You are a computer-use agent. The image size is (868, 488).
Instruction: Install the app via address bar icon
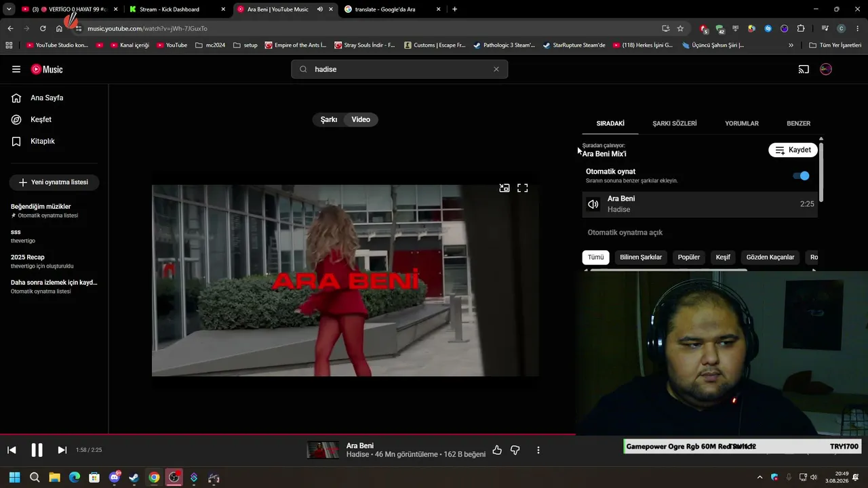pyautogui.click(x=665, y=28)
